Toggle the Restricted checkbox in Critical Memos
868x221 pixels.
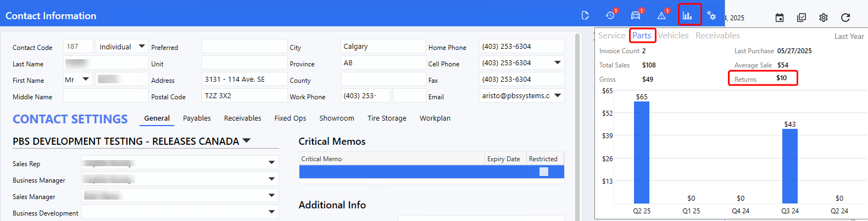point(544,172)
